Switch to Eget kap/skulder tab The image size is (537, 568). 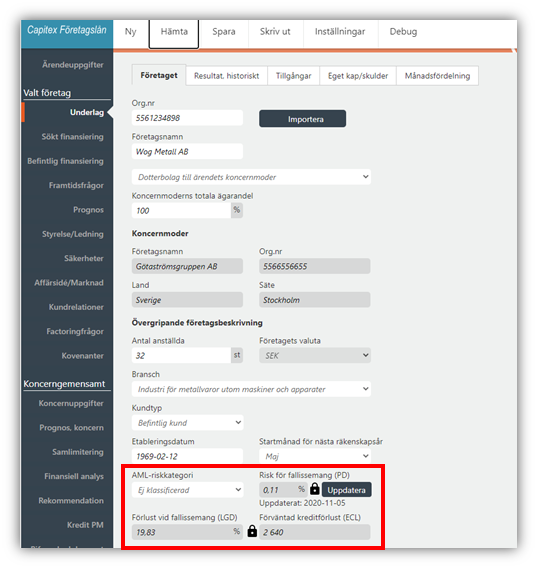pyautogui.click(x=358, y=76)
